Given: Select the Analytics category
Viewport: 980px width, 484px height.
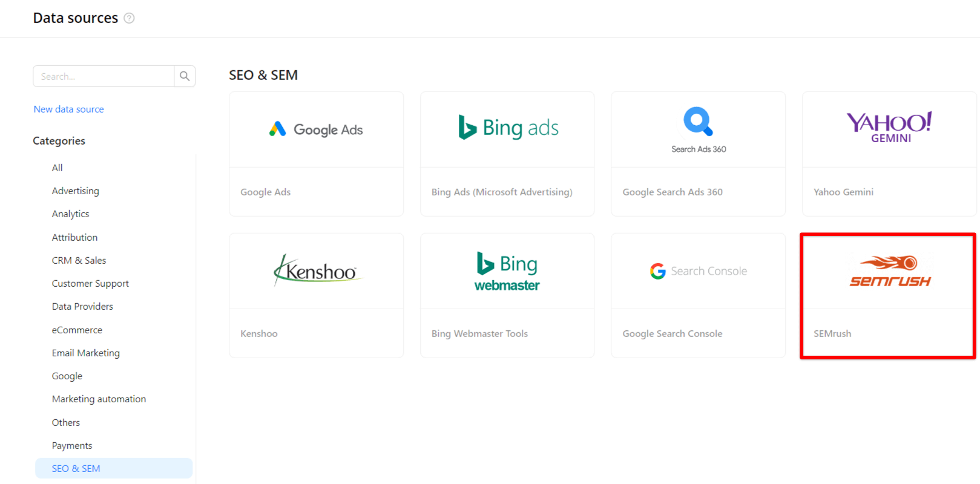Looking at the screenshot, I should click(70, 214).
